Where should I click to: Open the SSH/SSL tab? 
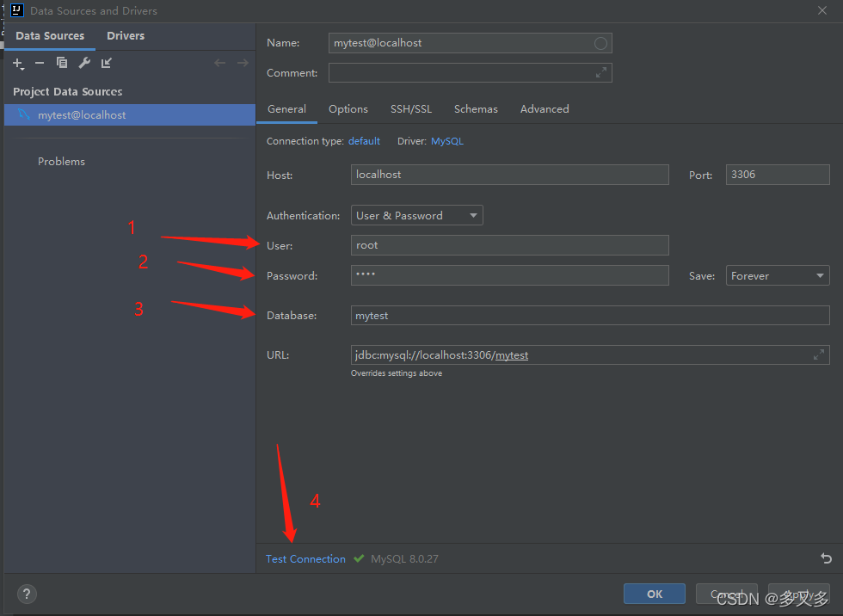point(411,109)
